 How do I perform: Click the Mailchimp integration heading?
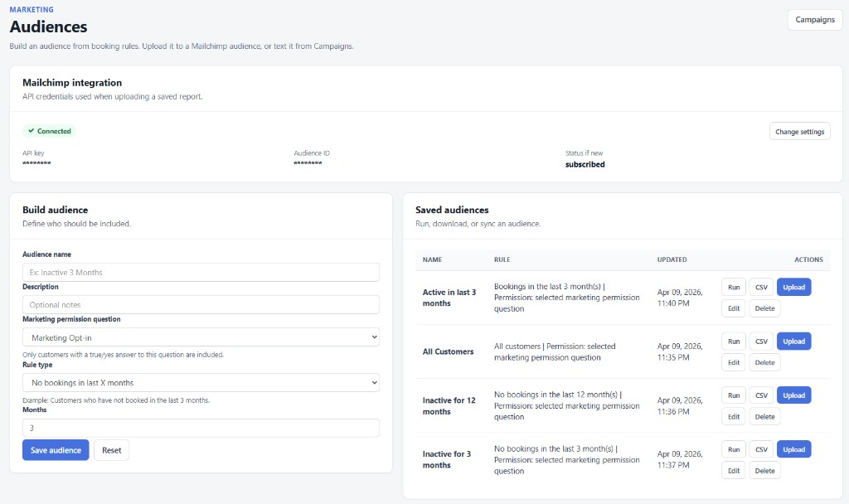pyautogui.click(x=72, y=83)
